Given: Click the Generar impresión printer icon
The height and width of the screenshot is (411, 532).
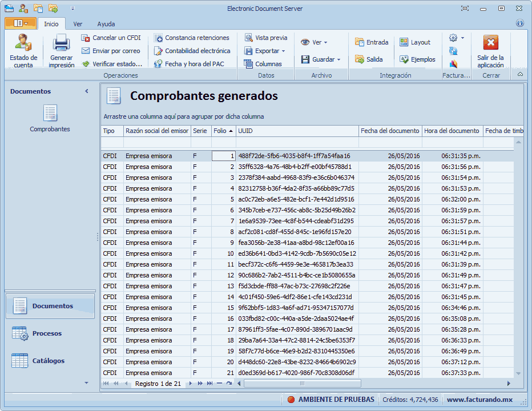Looking at the screenshot, I should pos(61,43).
